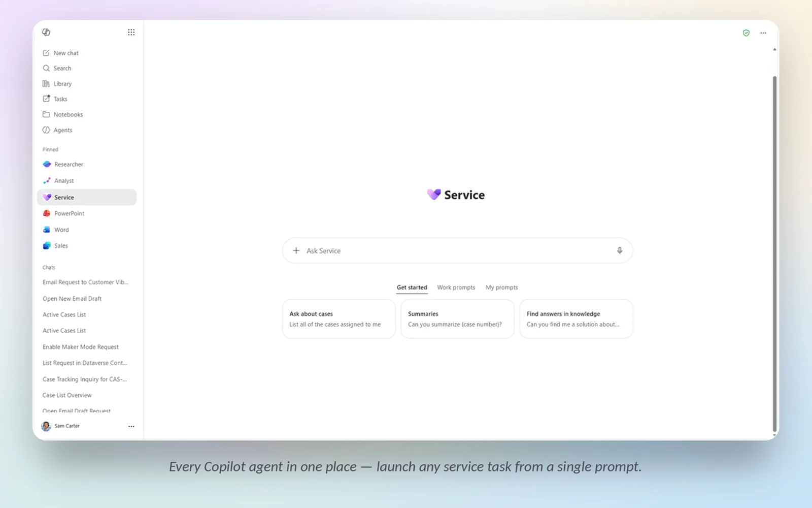The image size is (812, 508).
Task: Click the Analyst agent icon
Action: (47, 180)
